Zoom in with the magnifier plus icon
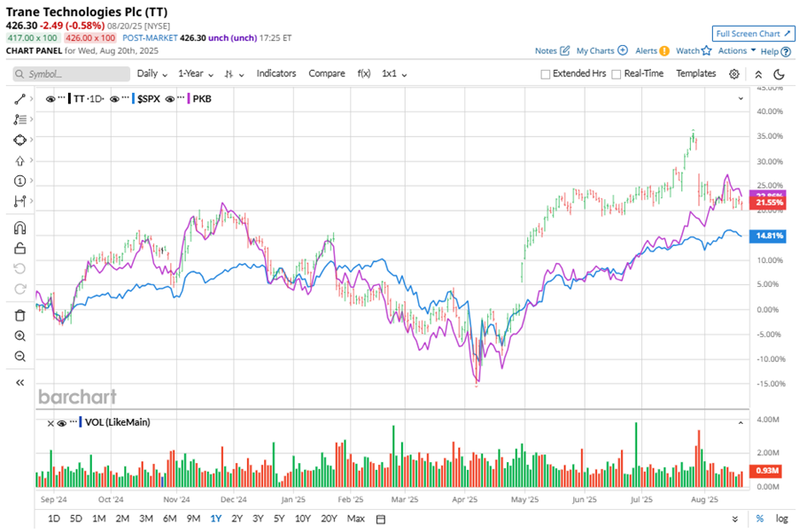Image resolution: width=799 pixels, height=532 pixels. [x=19, y=336]
